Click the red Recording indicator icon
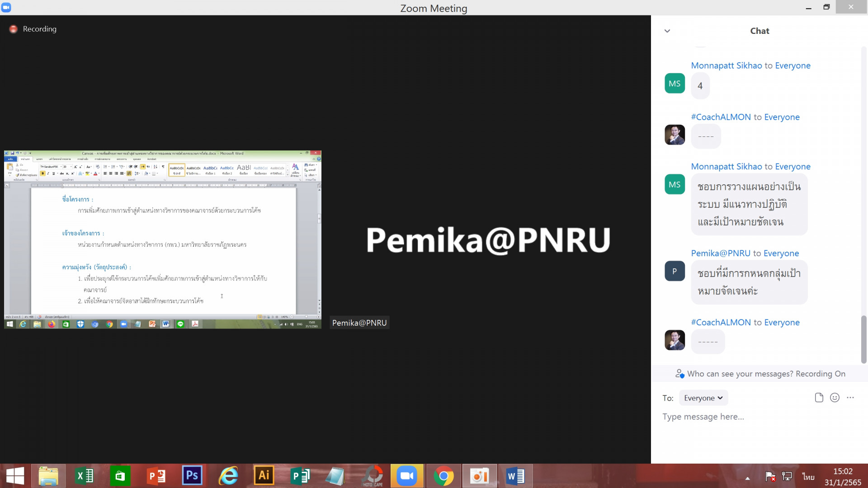Screen dimensions: 868x488 point(14,29)
